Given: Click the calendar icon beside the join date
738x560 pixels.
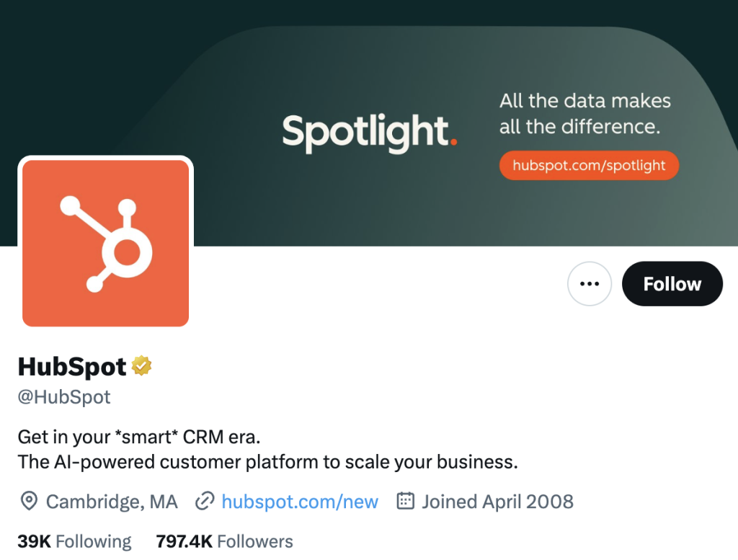Looking at the screenshot, I should (x=406, y=502).
